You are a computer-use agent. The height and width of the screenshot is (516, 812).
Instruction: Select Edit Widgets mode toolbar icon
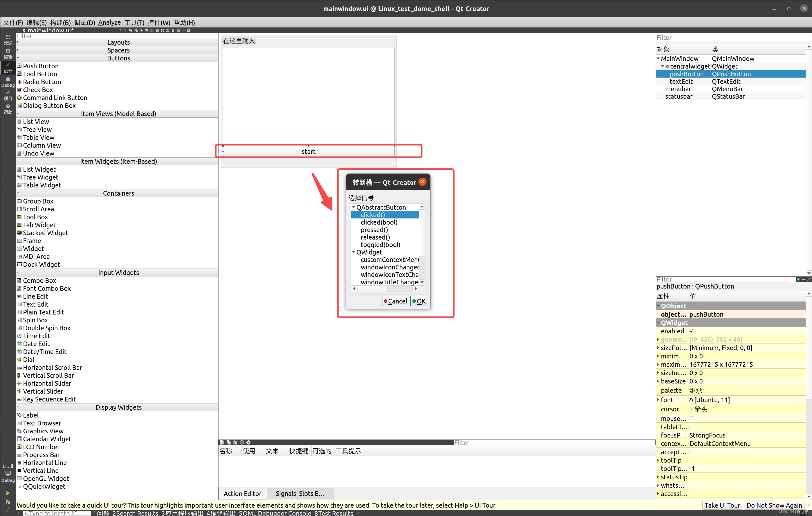pyautogui.click(x=131, y=30)
